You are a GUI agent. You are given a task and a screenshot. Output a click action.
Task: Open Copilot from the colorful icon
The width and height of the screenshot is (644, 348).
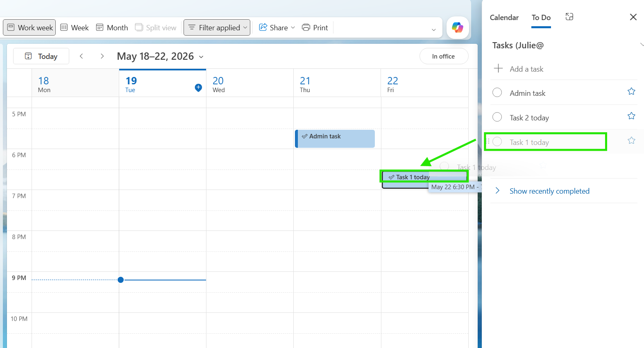click(x=458, y=27)
